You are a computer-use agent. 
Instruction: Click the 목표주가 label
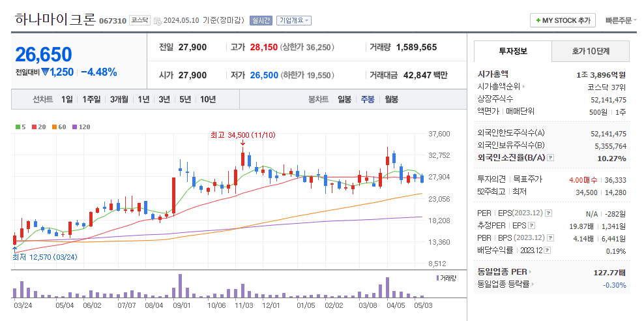point(528,179)
